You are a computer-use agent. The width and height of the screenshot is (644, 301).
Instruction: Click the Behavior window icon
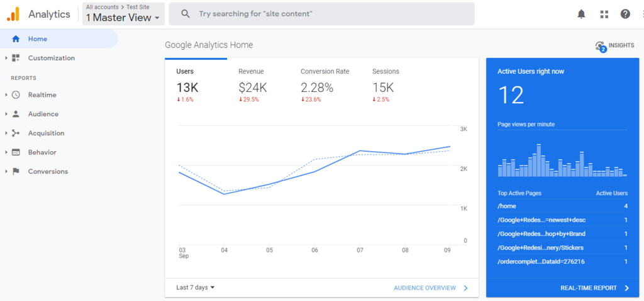16,152
